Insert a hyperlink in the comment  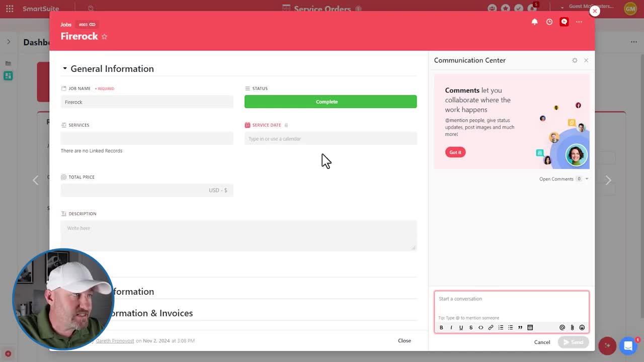point(491,328)
